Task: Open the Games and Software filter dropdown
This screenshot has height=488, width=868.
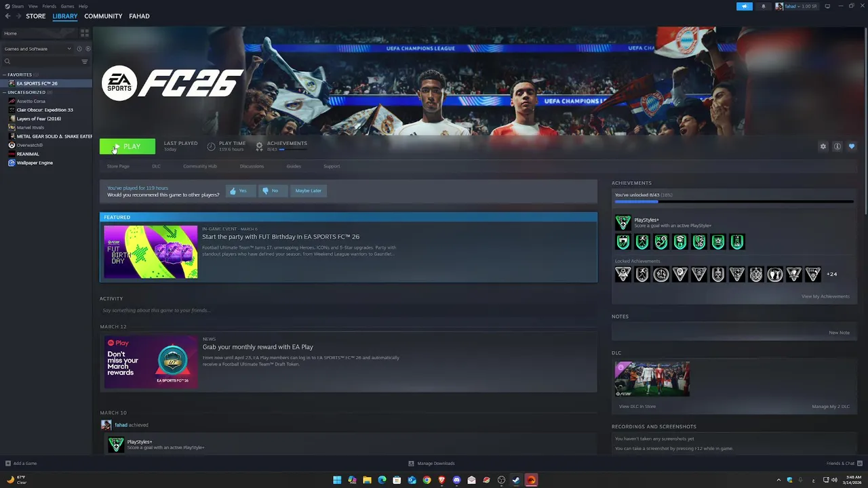Action: 37,49
